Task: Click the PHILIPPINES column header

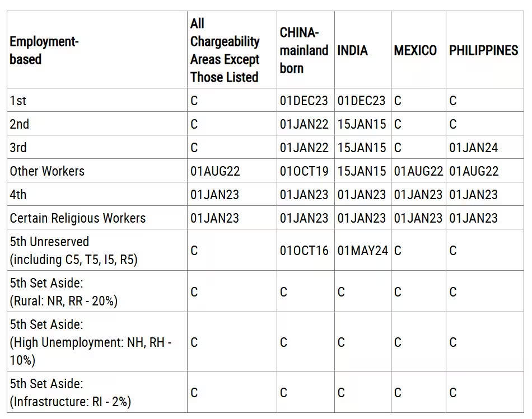Action: pos(483,50)
